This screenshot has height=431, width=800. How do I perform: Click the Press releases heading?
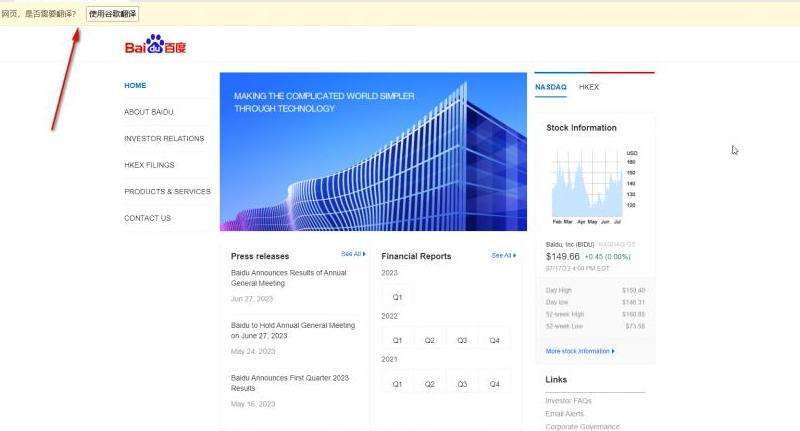(x=260, y=256)
